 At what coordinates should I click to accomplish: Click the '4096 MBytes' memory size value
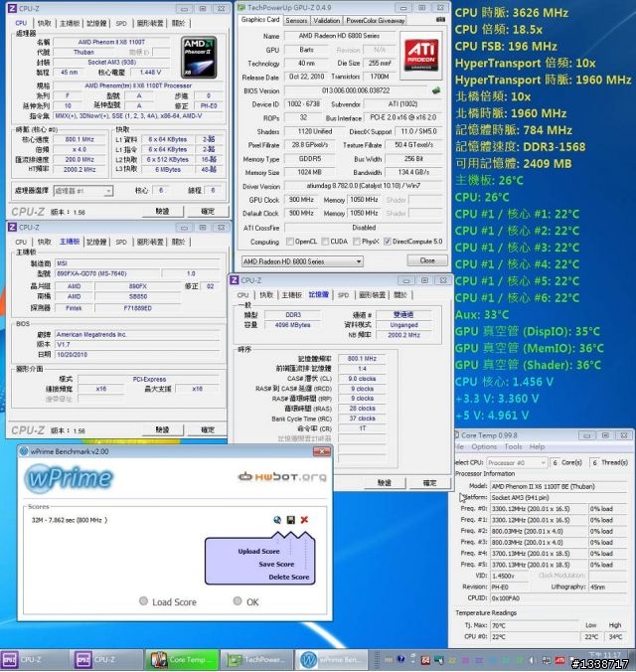coord(293,325)
